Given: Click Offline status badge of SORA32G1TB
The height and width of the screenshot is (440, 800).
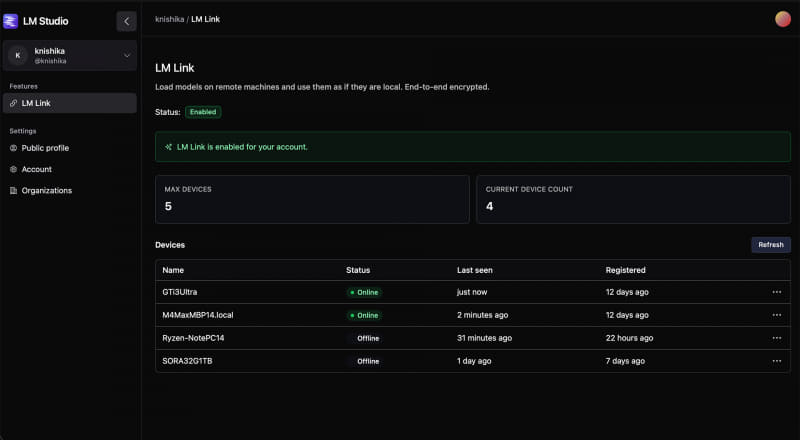Looking at the screenshot, I should click(x=364, y=361).
